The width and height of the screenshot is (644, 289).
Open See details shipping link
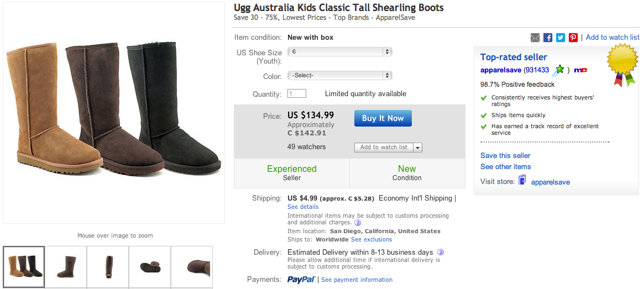click(303, 207)
